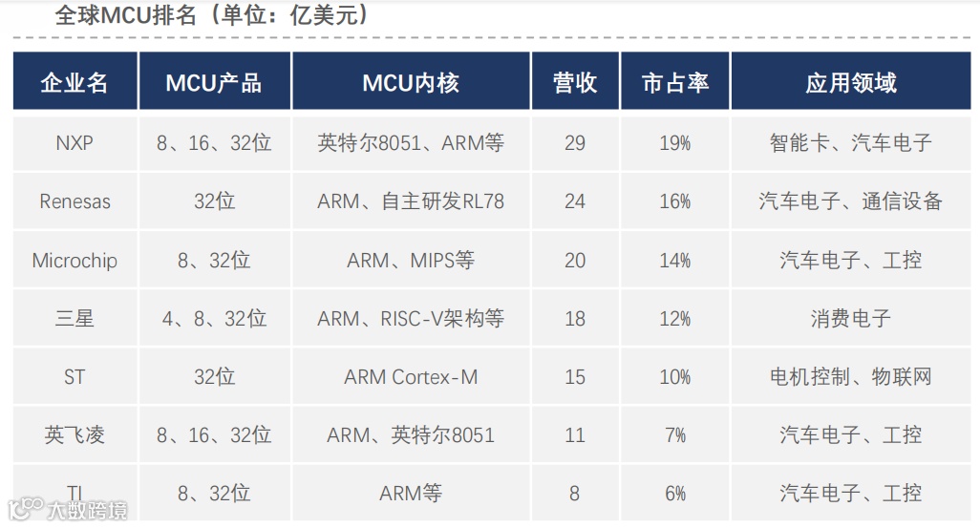Click 英飞凌's MCU产品 cell 8、16、32位

(x=214, y=434)
